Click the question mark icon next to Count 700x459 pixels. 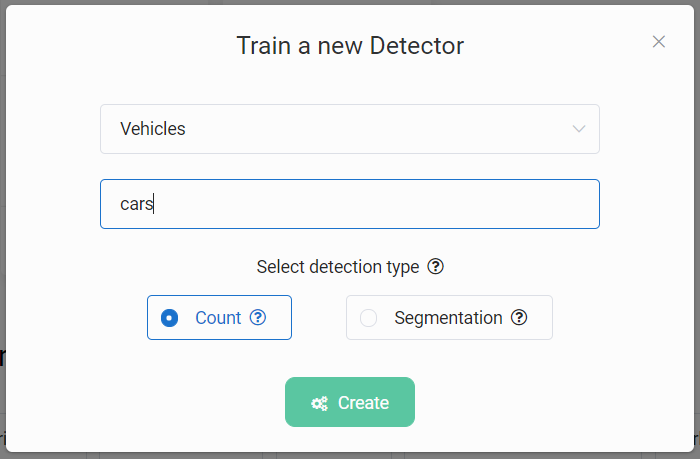point(258,318)
